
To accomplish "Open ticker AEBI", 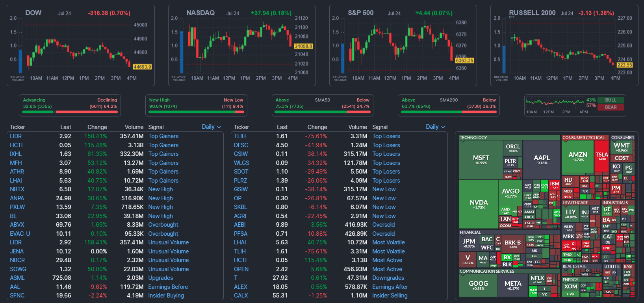I will [239, 225].
